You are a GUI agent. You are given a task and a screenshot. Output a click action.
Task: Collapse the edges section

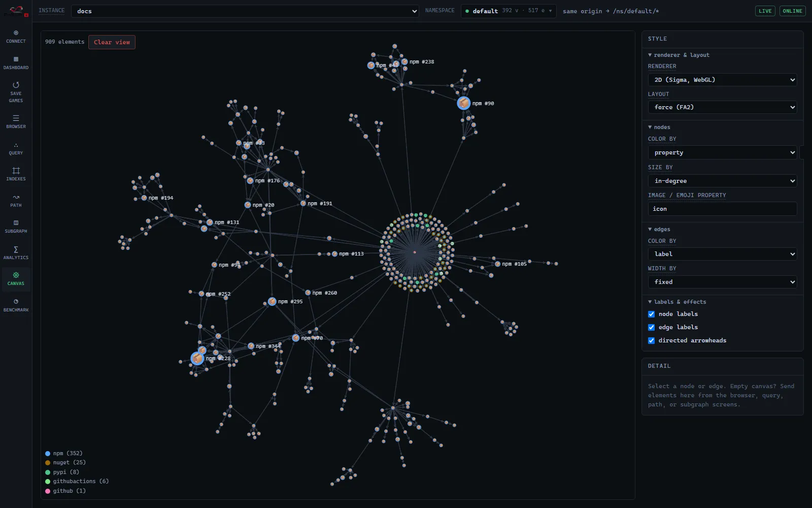tap(659, 229)
